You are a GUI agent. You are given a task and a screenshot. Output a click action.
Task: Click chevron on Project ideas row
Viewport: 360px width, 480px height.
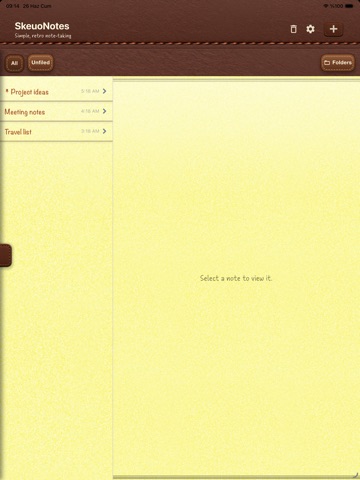[105, 91]
